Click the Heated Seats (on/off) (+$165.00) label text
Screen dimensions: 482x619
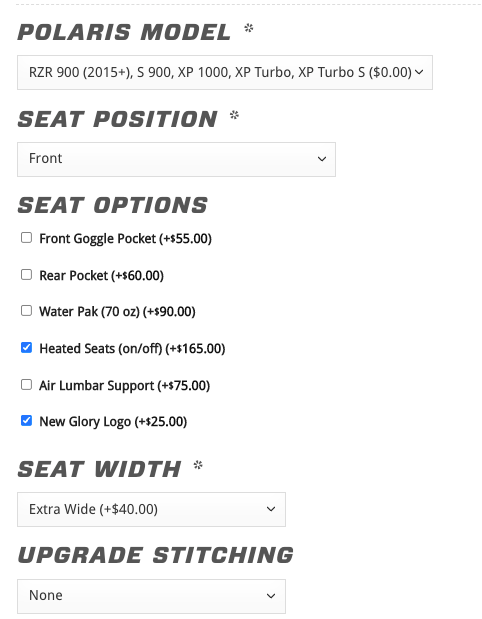click(132, 349)
